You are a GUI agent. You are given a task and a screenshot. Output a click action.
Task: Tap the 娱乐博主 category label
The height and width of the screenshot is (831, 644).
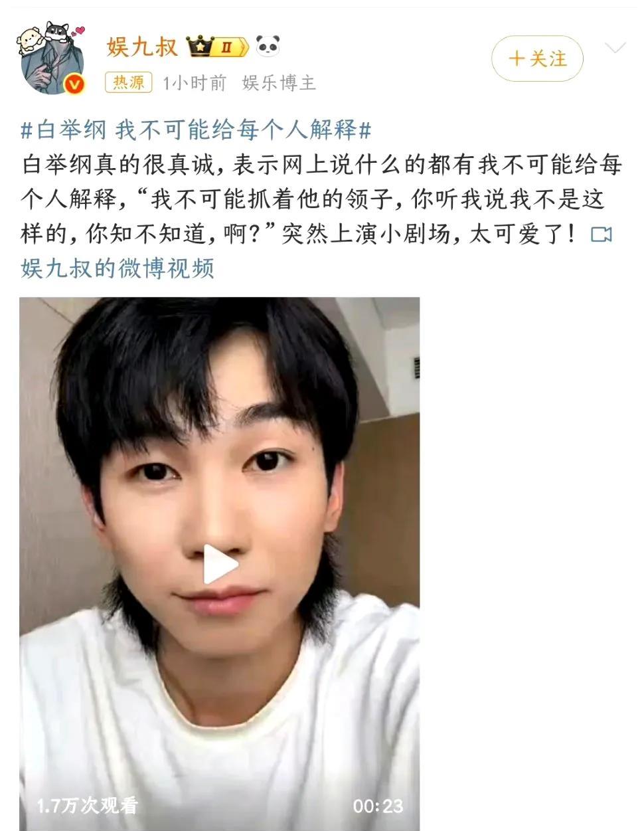[279, 82]
